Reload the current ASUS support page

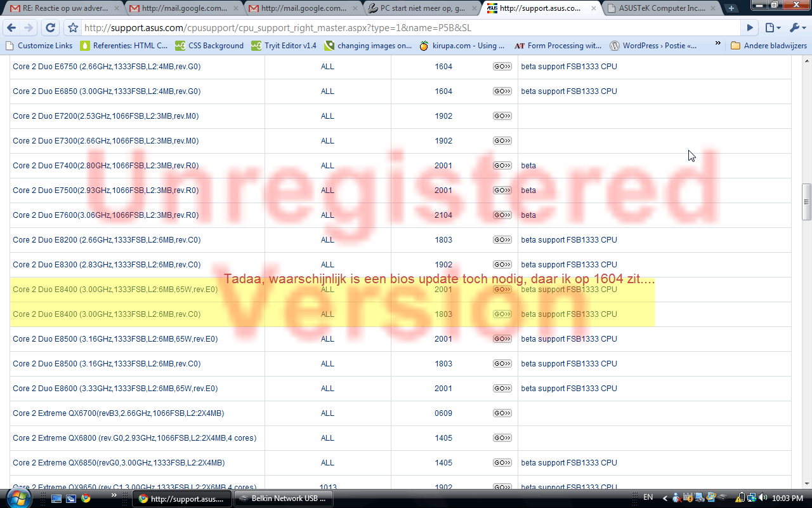pyautogui.click(x=51, y=28)
